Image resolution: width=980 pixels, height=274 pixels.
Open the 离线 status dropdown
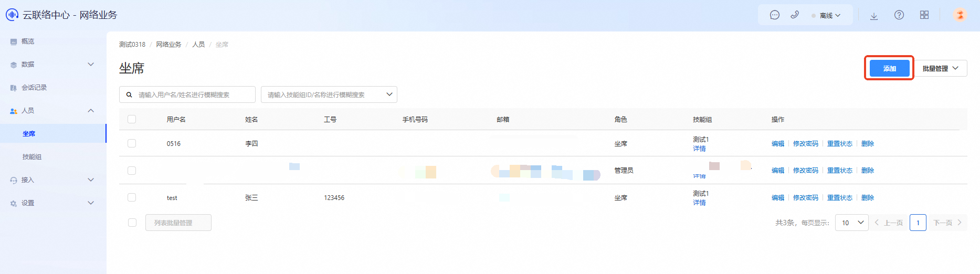(826, 16)
